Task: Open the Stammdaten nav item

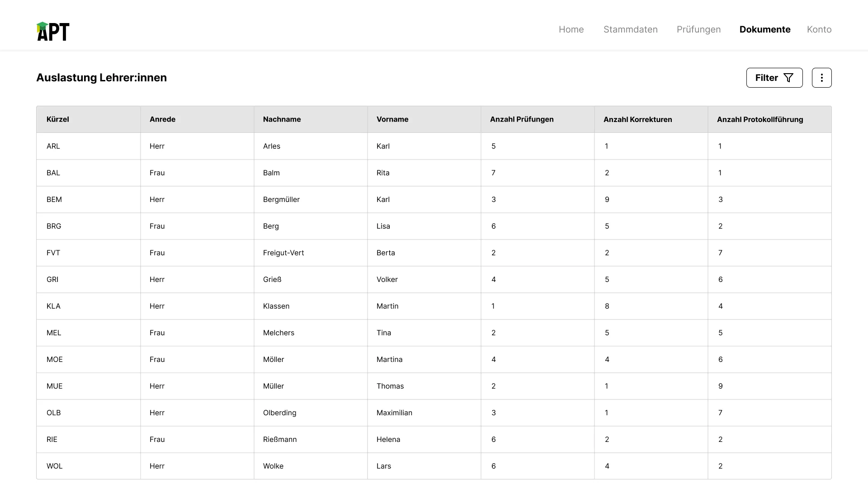Action: click(630, 29)
